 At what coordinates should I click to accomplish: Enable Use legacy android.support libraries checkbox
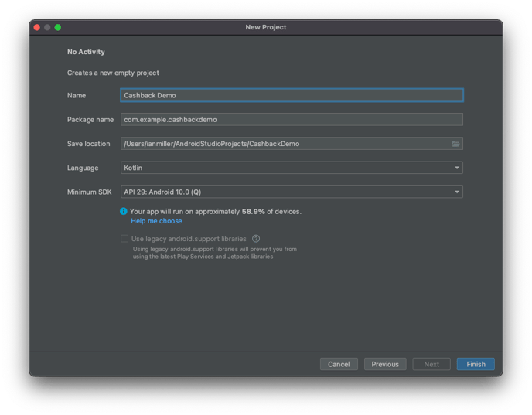(x=124, y=239)
